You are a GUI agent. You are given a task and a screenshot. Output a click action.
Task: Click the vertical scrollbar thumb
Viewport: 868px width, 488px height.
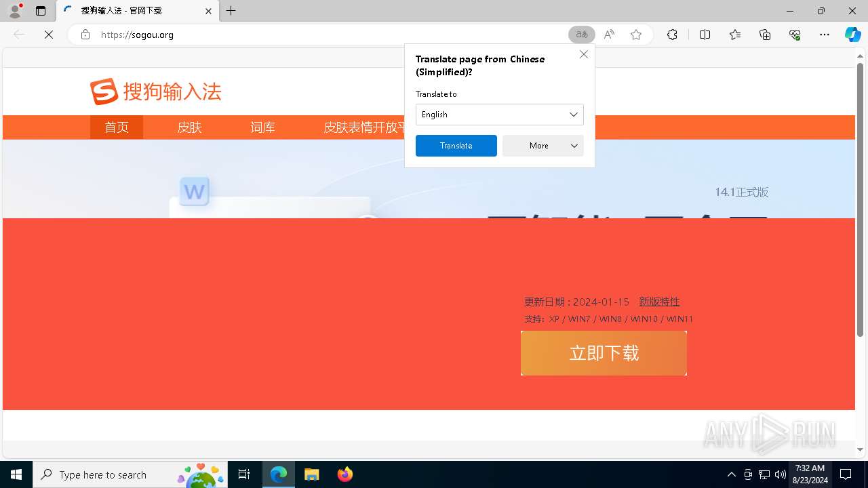click(861, 200)
